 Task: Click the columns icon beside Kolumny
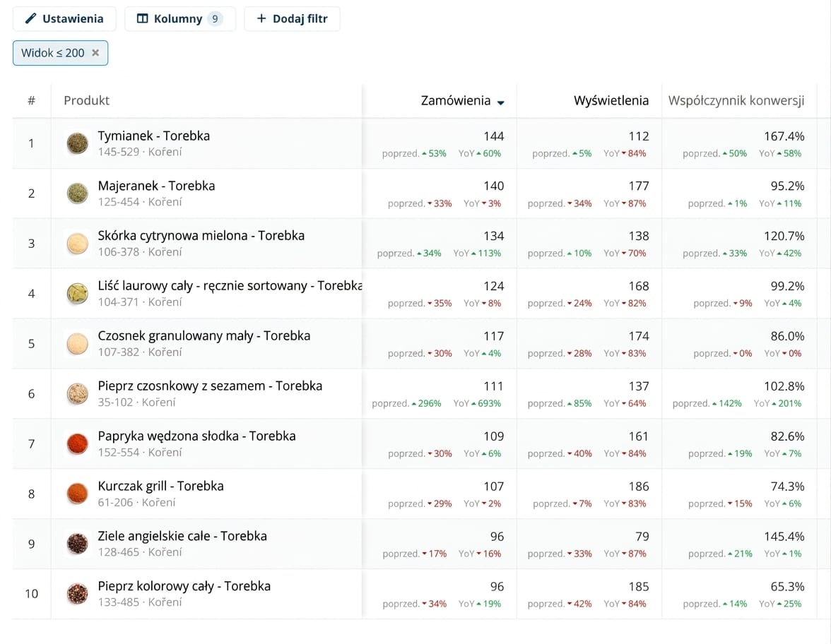click(x=142, y=18)
